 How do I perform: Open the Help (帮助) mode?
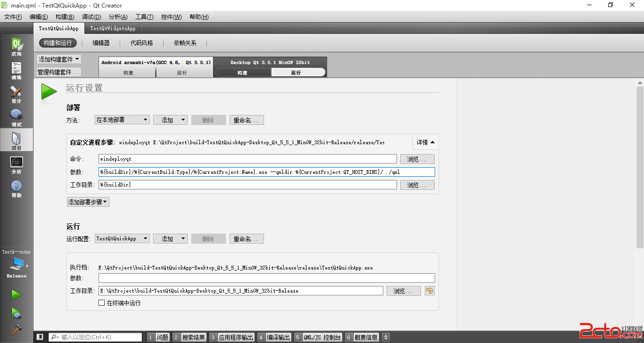[17, 188]
